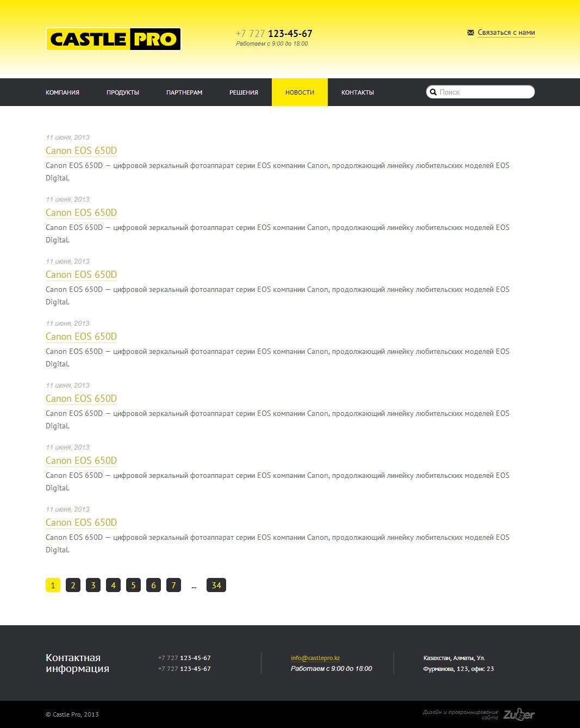Click the Castle Pro logo

[113, 39]
